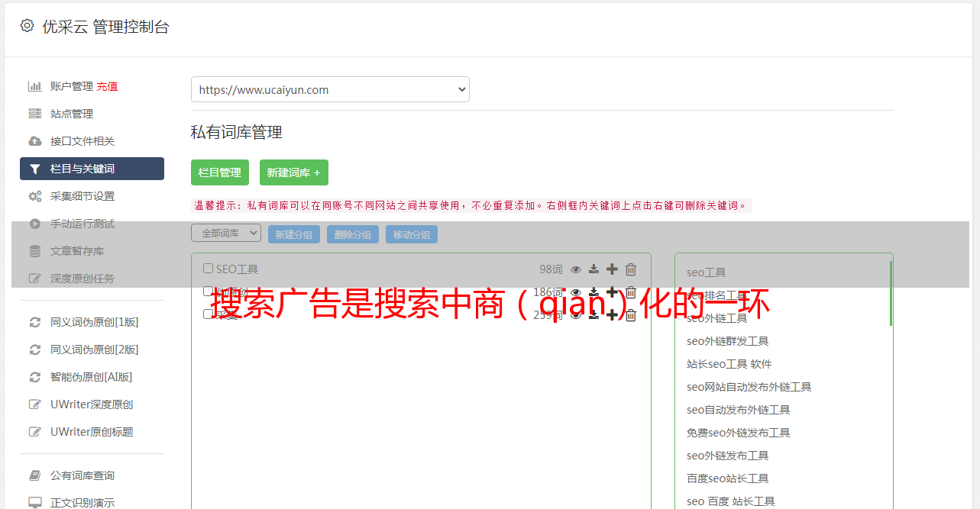Screen dimensions: 980x509
Task: Tick the checkbox of the 186词 row
Action: pos(208,291)
